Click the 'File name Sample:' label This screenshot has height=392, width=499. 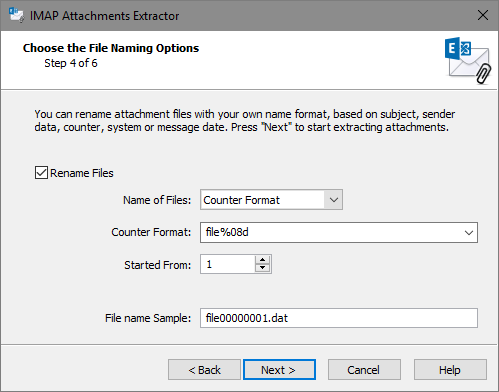pyautogui.click(x=148, y=318)
